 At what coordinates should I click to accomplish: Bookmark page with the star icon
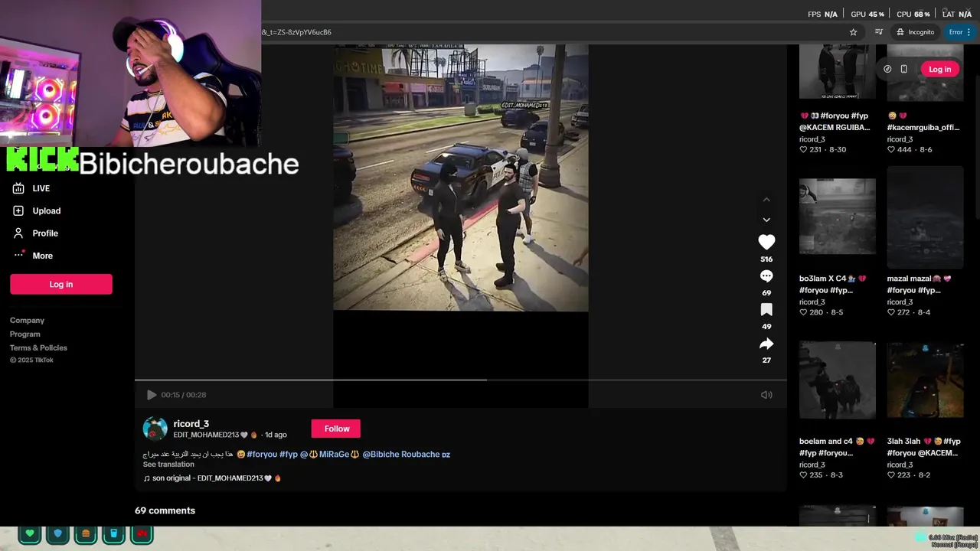(853, 32)
